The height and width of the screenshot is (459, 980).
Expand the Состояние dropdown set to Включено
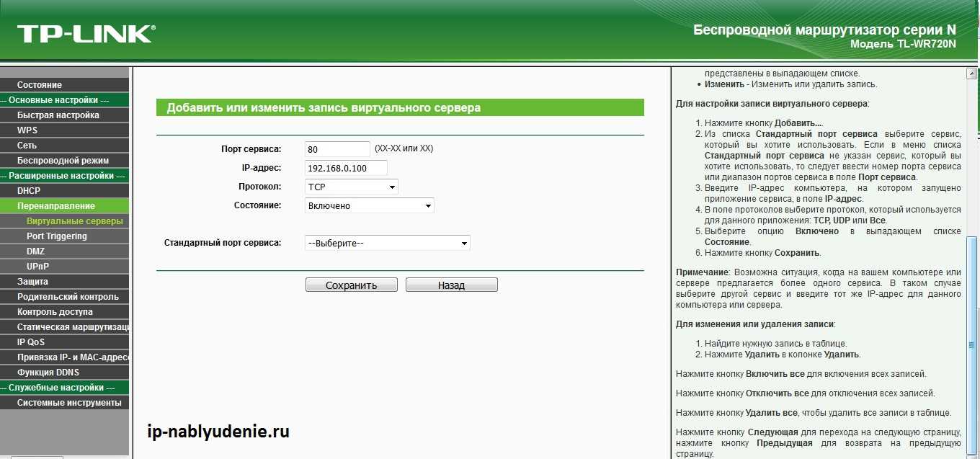[369, 206]
